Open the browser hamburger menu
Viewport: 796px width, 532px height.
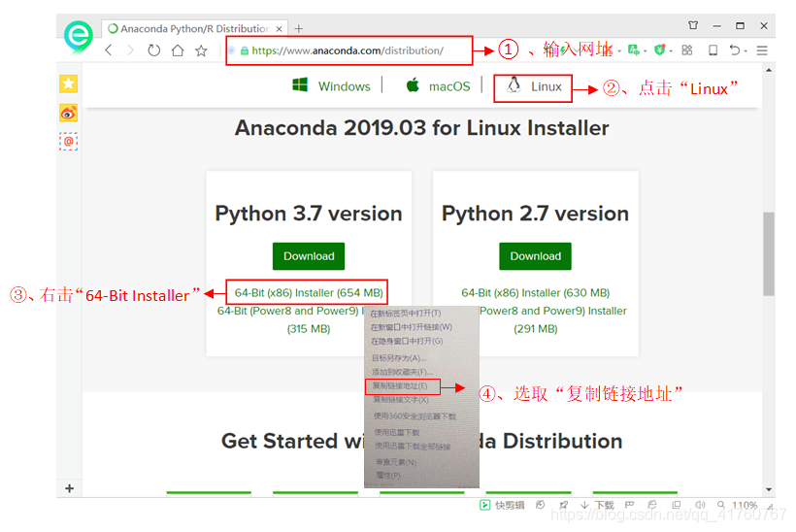click(761, 50)
